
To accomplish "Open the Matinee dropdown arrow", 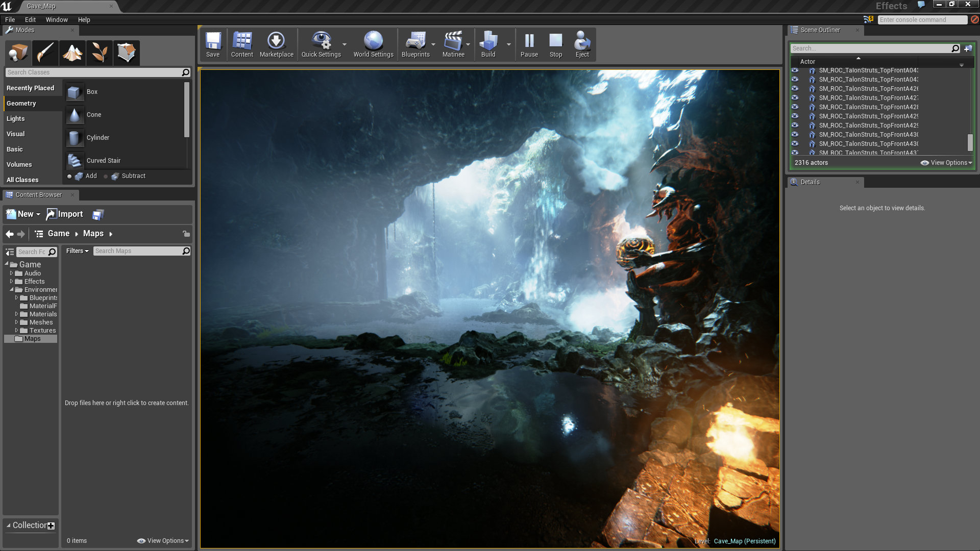I will [468, 44].
